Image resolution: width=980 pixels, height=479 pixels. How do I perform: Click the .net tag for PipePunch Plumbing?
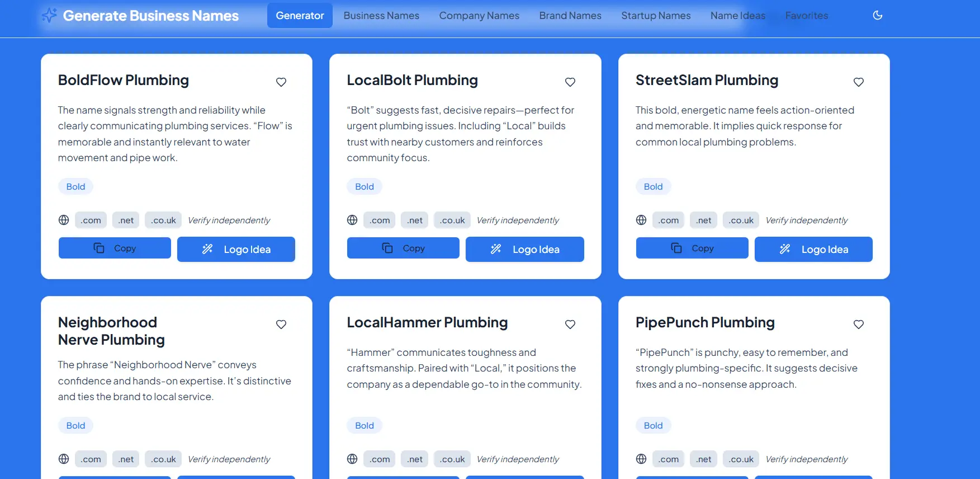point(704,459)
